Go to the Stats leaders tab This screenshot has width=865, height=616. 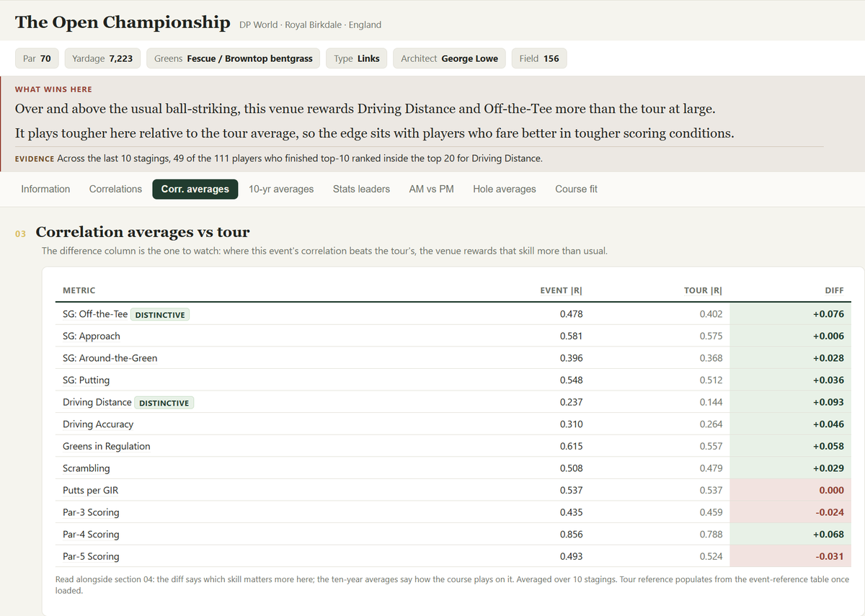point(361,189)
